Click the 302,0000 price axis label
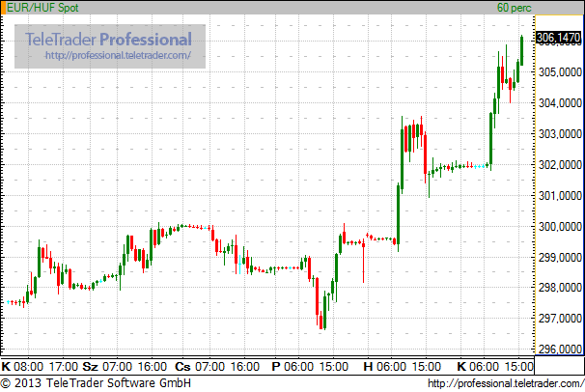The width and height of the screenshot is (585, 392). 560,164
